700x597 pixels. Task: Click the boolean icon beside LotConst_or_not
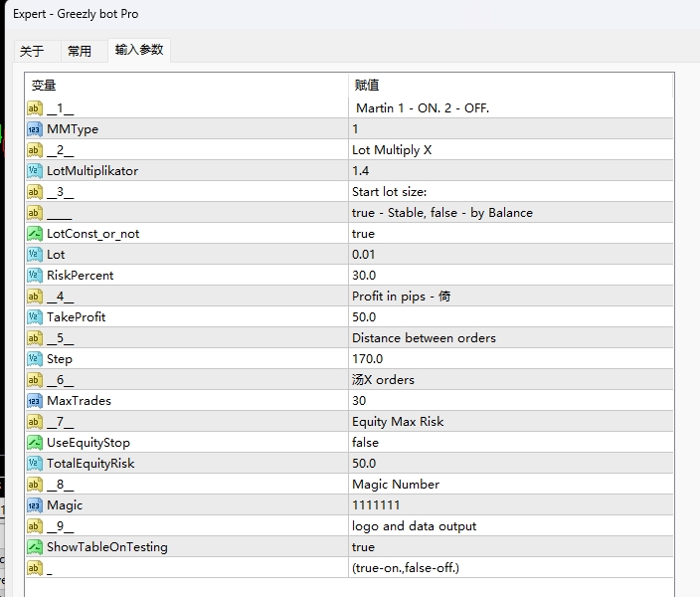click(x=35, y=234)
